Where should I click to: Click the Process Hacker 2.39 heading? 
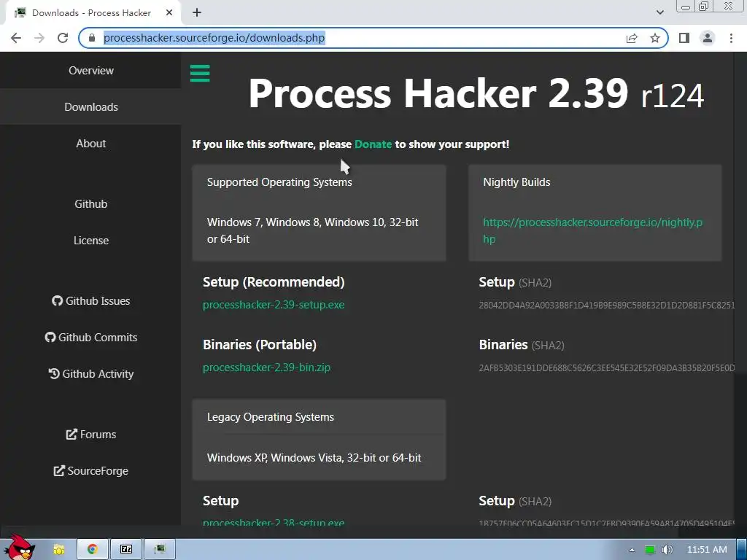[476, 94]
